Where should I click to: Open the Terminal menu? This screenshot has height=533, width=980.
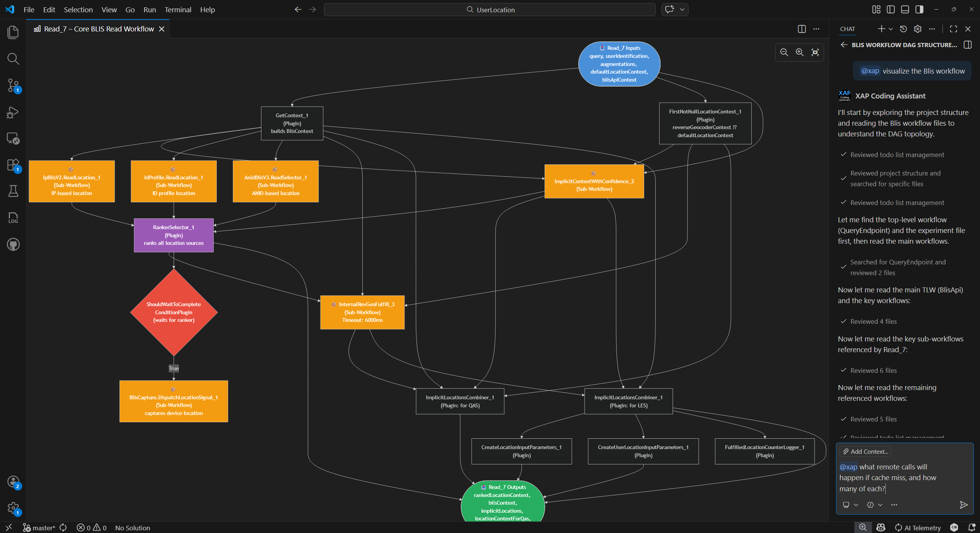pyautogui.click(x=178, y=10)
